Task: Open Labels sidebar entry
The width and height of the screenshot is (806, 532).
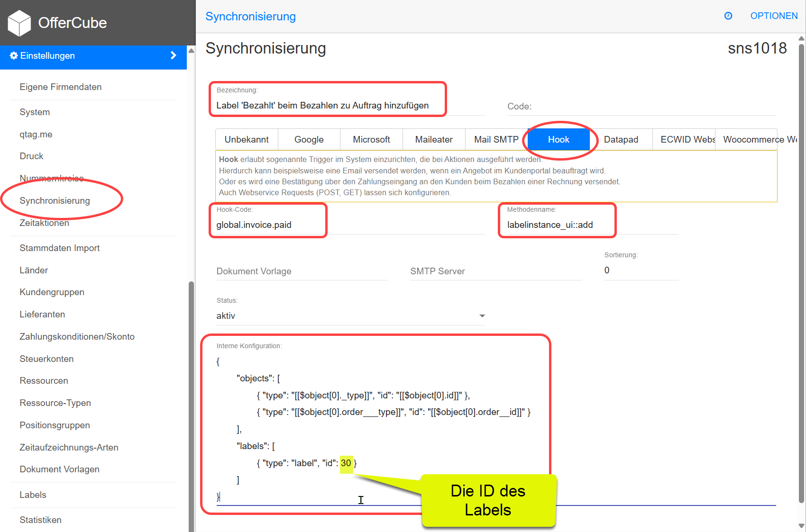Action: coord(33,495)
